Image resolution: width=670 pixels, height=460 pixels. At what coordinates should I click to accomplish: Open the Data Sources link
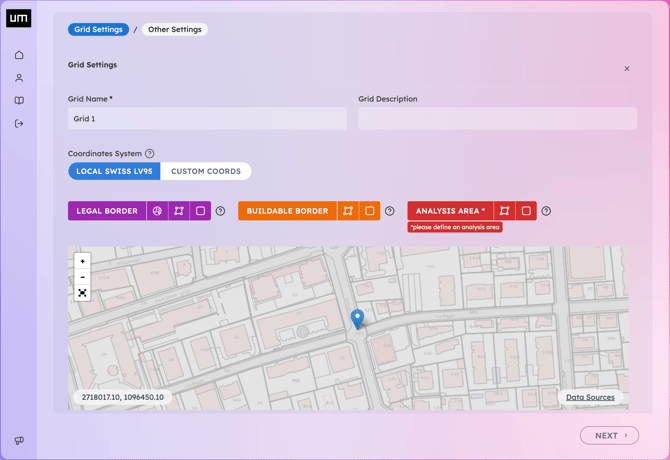pos(590,397)
